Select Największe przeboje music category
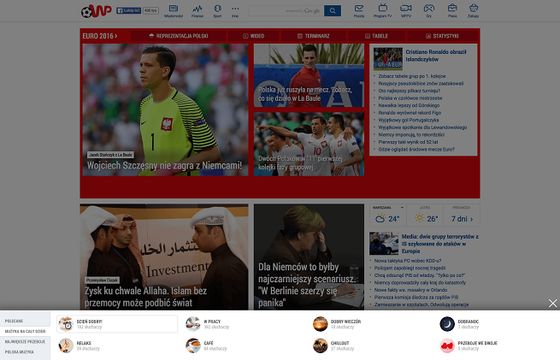 [x=25, y=342]
